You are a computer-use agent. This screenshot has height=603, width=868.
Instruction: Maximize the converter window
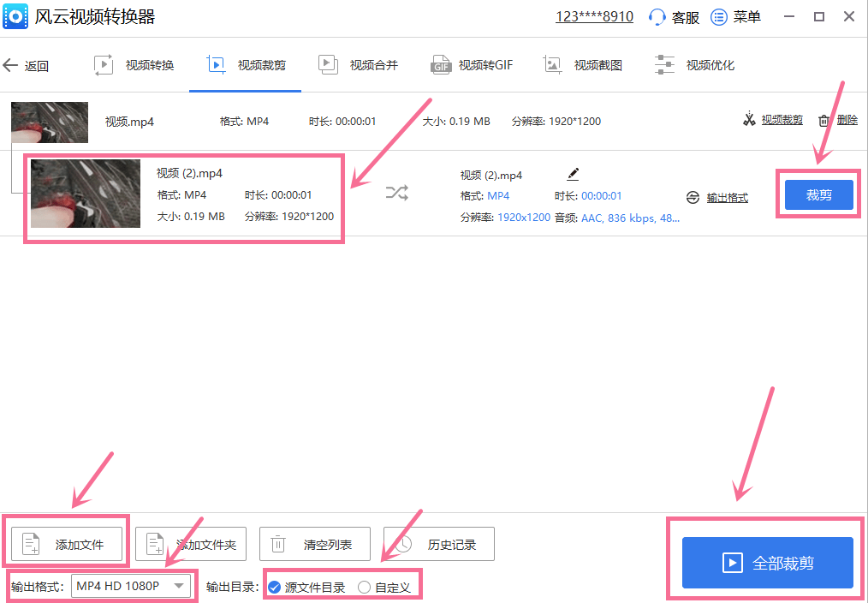coord(819,16)
